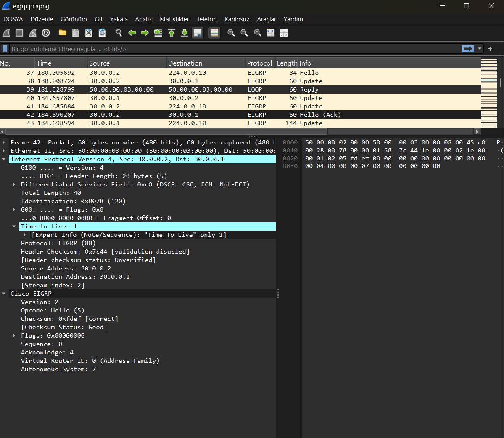This screenshot has width=504, height=438.
Task: Go to the next packet green arrow
Action: (x=145, y=33)
